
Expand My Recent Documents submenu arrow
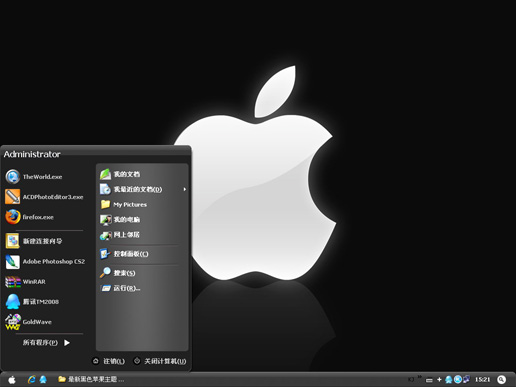click(185, 189)
